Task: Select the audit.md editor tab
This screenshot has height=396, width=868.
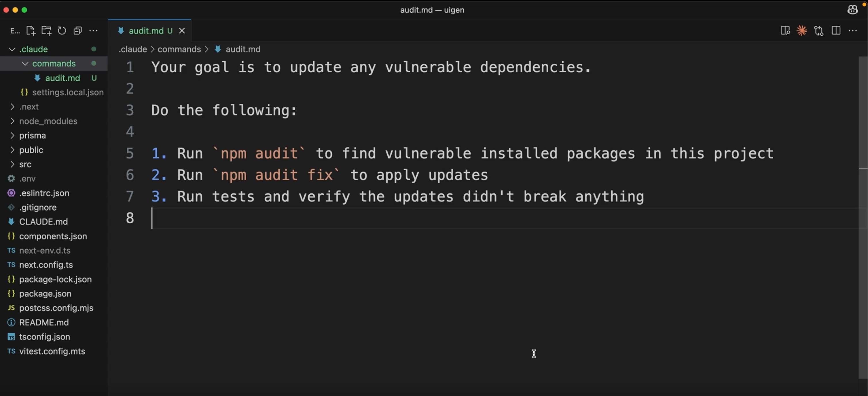Action: pos(146,31)
